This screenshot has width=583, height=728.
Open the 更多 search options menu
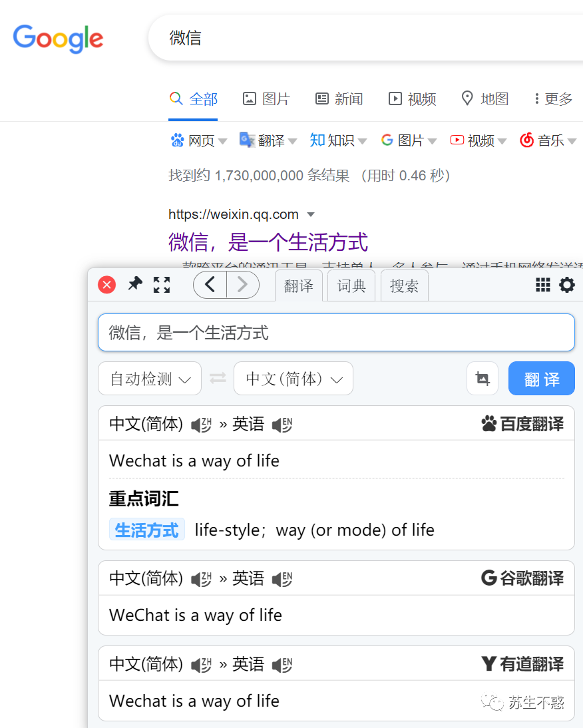[553, 99]
